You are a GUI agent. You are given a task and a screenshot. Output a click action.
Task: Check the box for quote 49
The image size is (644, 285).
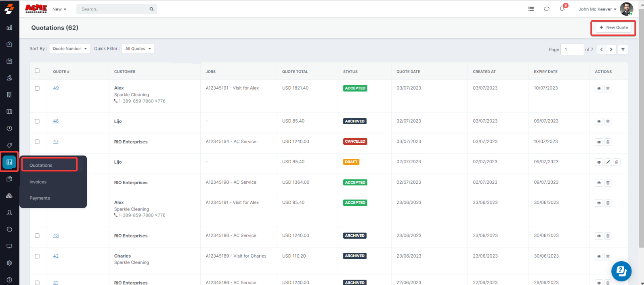[37, 88]
